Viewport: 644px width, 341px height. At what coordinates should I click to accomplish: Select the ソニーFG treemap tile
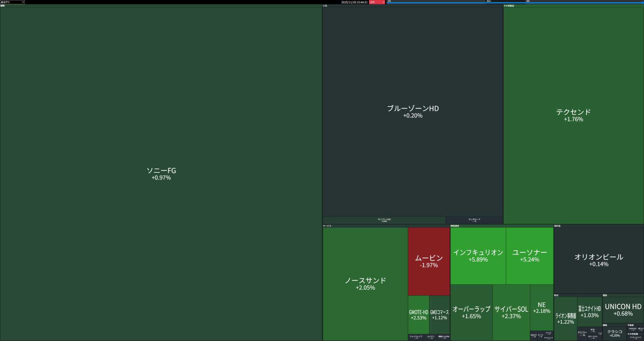[161, 174]
